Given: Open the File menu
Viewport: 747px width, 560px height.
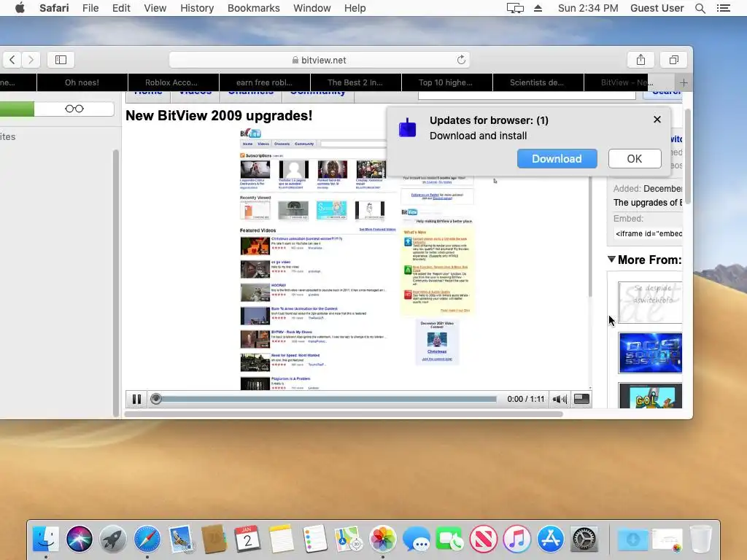Looking at the screenshot, I should coord(90,8).
